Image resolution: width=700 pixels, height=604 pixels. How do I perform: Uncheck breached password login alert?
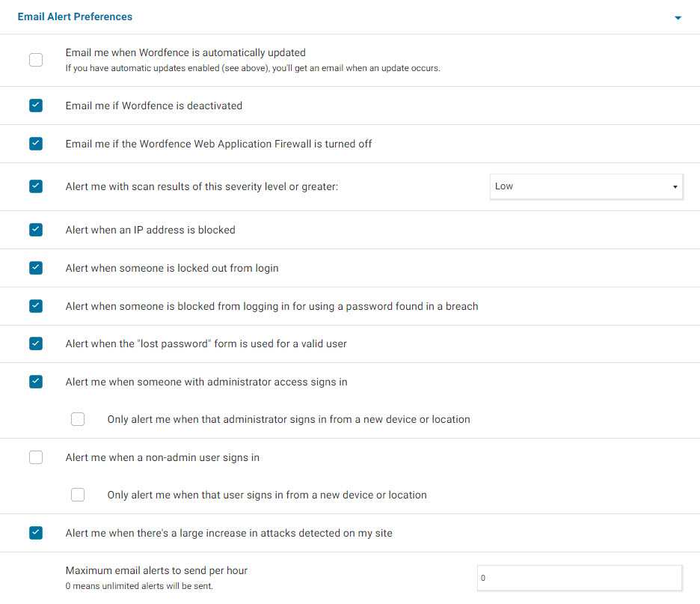click(x=36, y=305)
